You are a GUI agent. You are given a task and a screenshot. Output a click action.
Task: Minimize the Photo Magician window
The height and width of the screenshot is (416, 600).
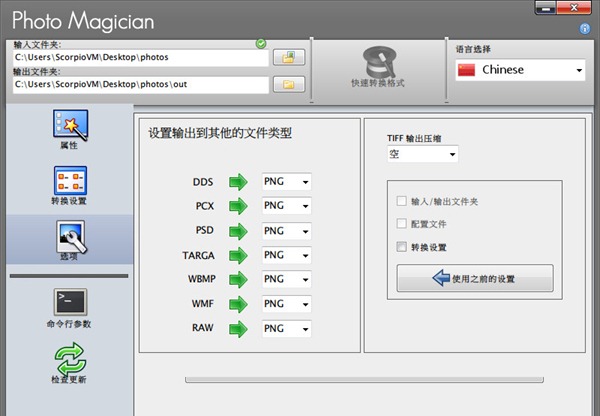(546, 8)
